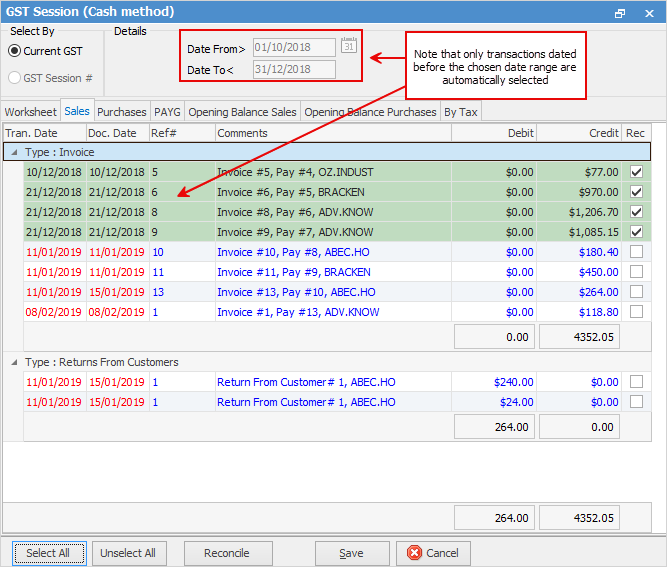Click the Select All button
This screenshot has width=667, height=567.
[x=48, y=553]
